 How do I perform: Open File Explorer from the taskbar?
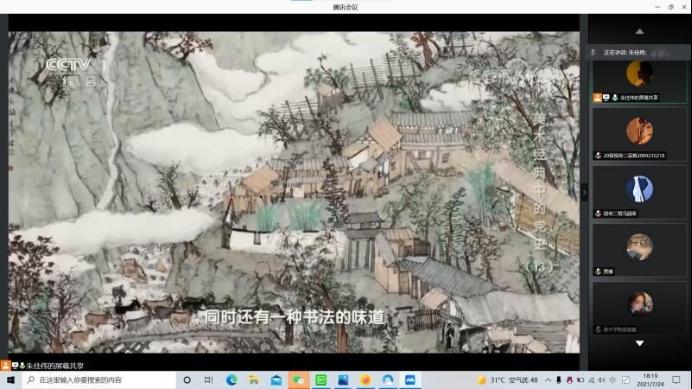(254, 380)
